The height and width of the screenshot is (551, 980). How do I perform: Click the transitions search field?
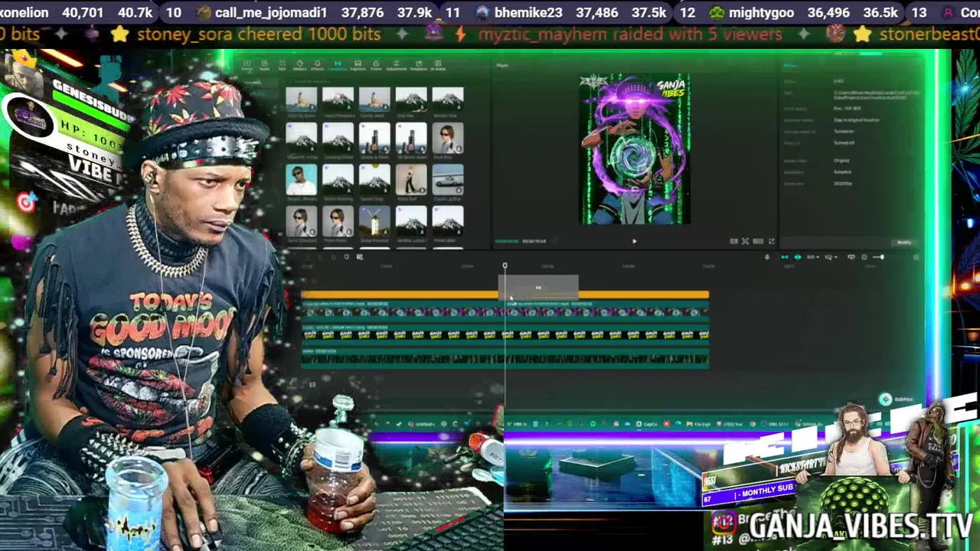click(377, 81)
